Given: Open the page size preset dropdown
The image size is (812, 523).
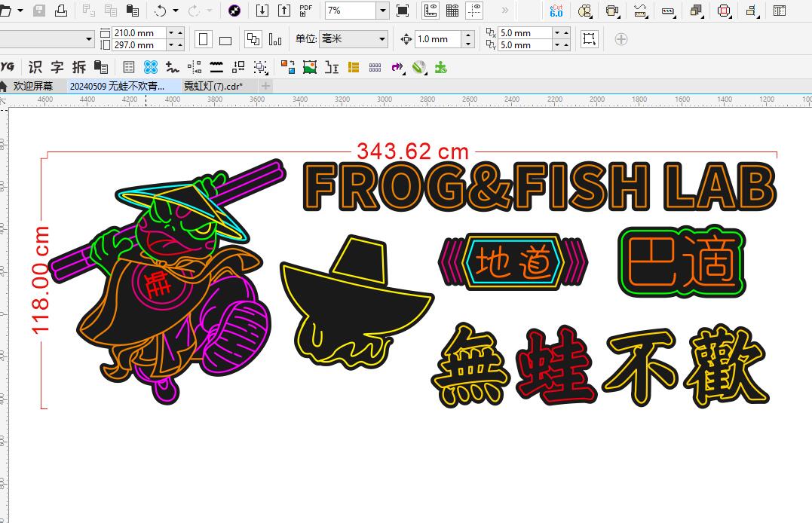Looking at the screenshot, I should coord(88,39).
